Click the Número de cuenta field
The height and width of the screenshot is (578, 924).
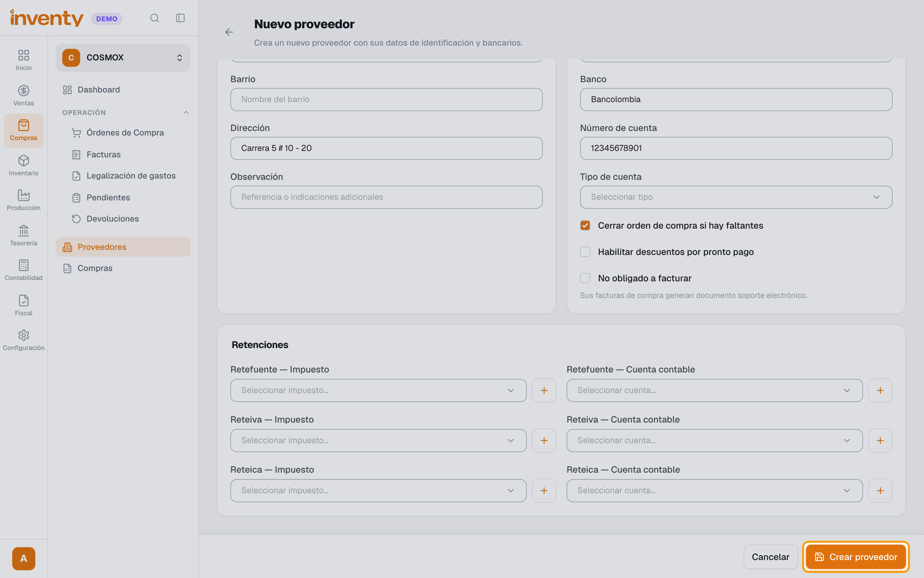(736, 148)
